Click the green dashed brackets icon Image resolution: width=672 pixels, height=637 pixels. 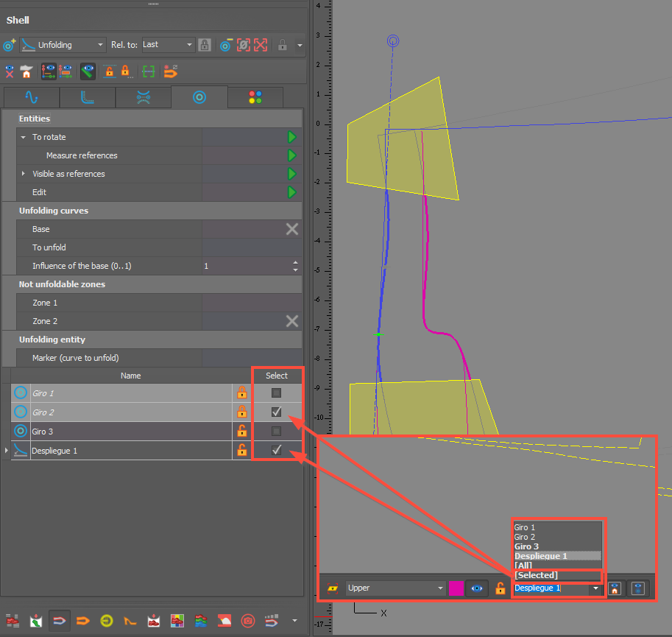[149, 71]
